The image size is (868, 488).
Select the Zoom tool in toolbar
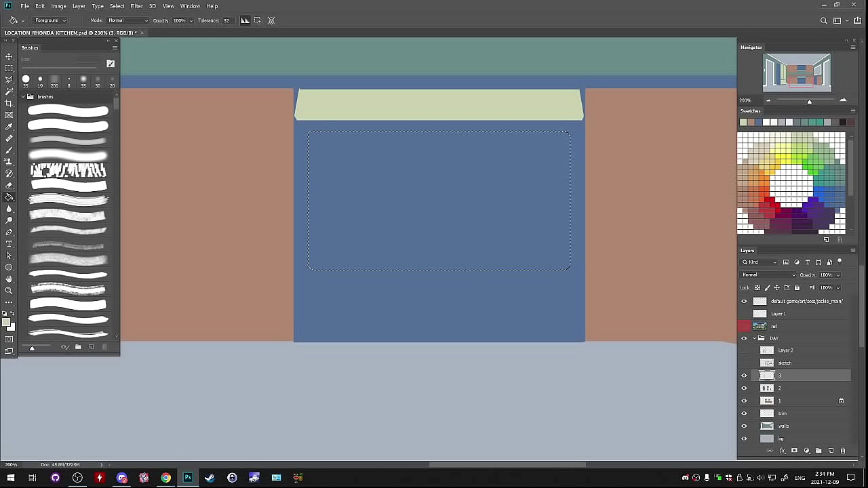click(9, 290)
